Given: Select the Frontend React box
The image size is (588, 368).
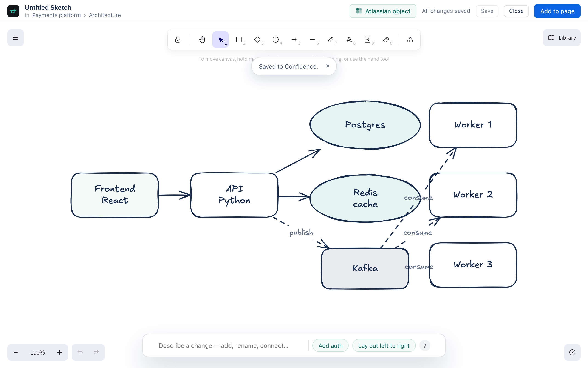Looking at the screenshot, I should click(x=115, y=195).
